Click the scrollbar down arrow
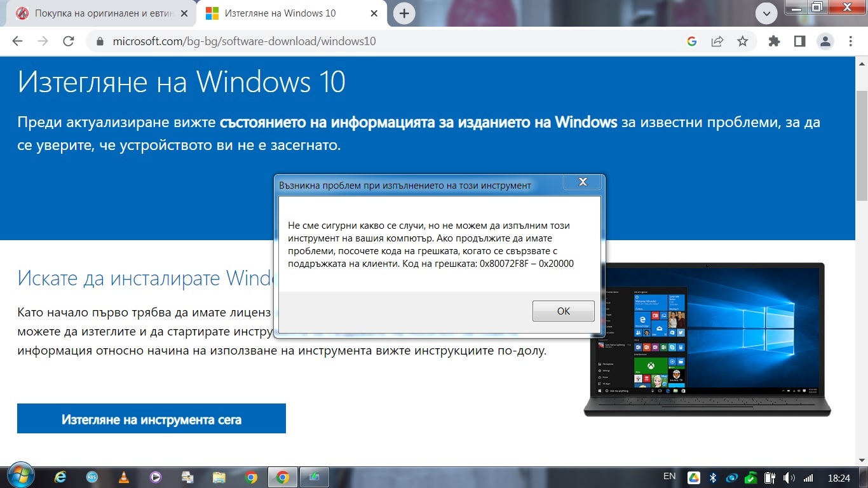Screen dimensions: 868x488 tap(862, 460)
